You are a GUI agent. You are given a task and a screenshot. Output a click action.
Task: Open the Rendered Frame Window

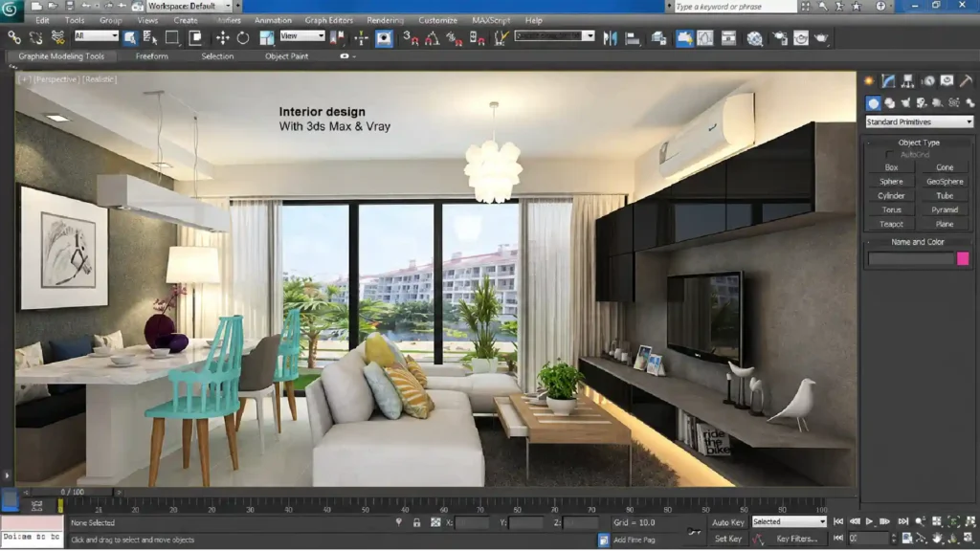pyautogui.click(x=801, y=38)
